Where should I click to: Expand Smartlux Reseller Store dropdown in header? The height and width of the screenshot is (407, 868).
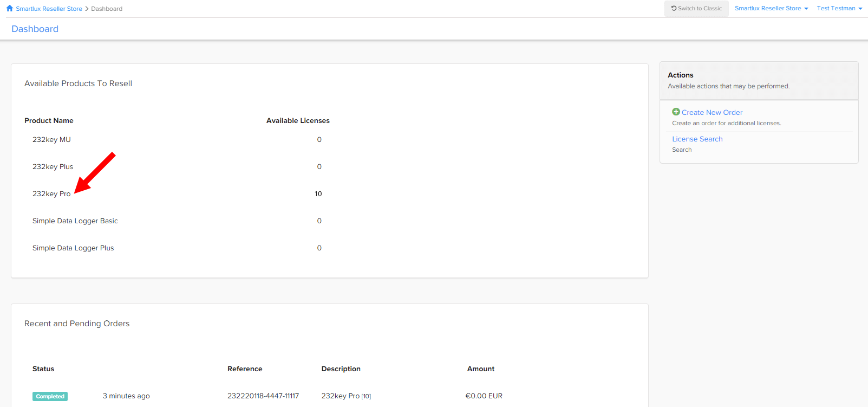[x=771, y=8]
